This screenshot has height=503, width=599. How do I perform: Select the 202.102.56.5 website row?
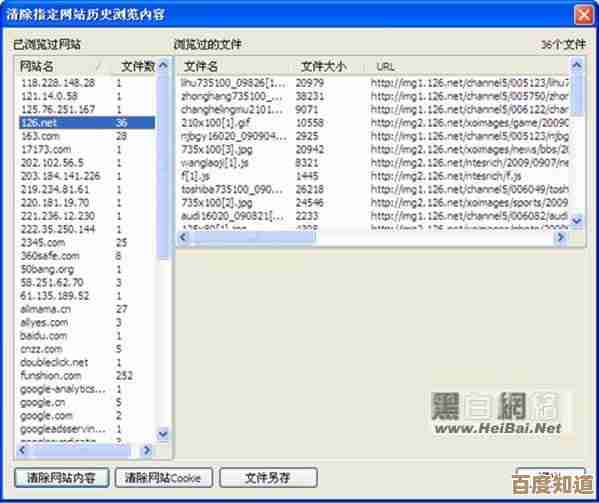(87, 163)
